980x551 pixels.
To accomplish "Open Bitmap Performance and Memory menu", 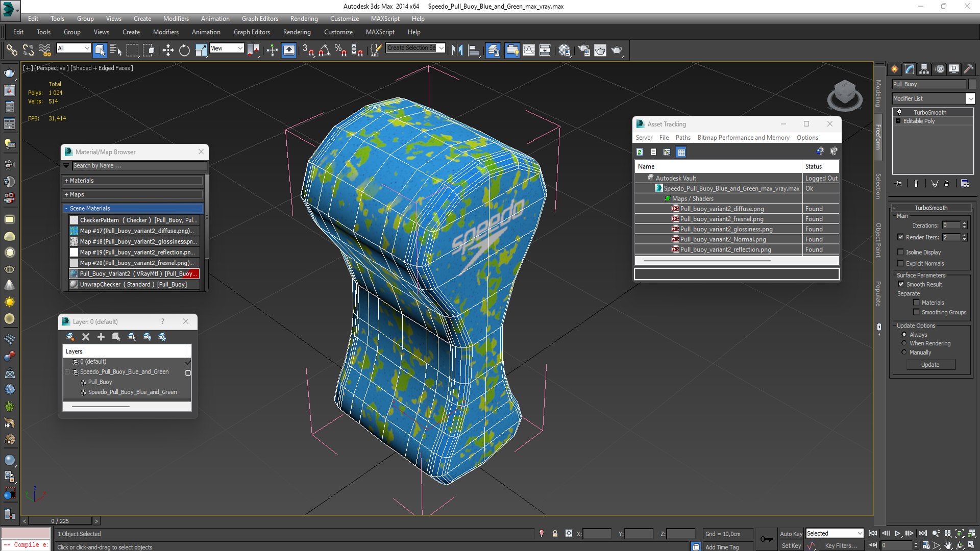I will 743,138.
